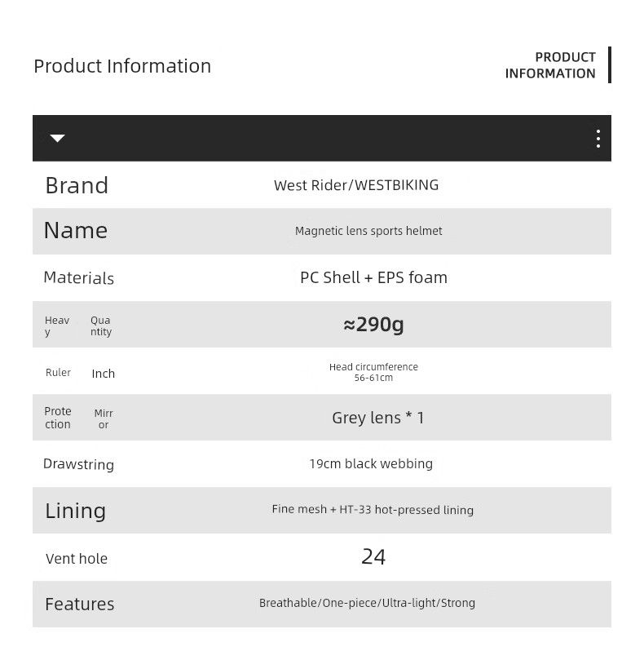Click the "Grey lens * 1" value
The height and width of the screenshot is (651, 644).
click(x=378, y=418)
